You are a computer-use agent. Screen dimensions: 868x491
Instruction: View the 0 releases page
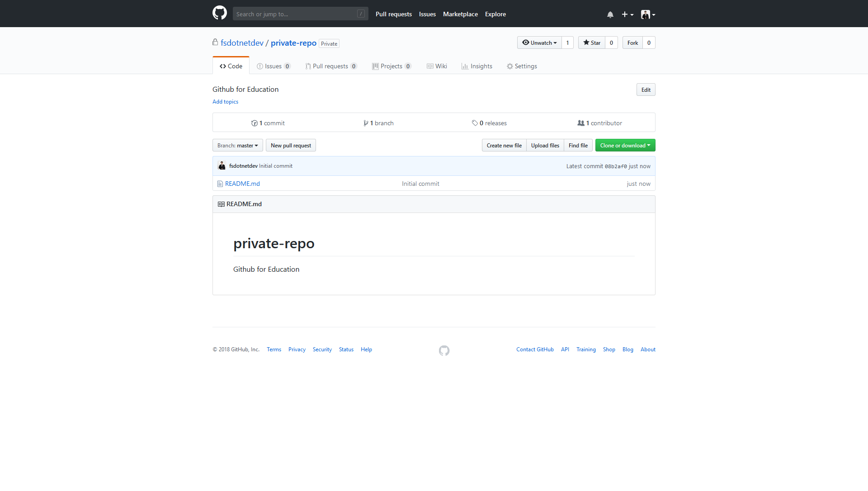point(489,123)
